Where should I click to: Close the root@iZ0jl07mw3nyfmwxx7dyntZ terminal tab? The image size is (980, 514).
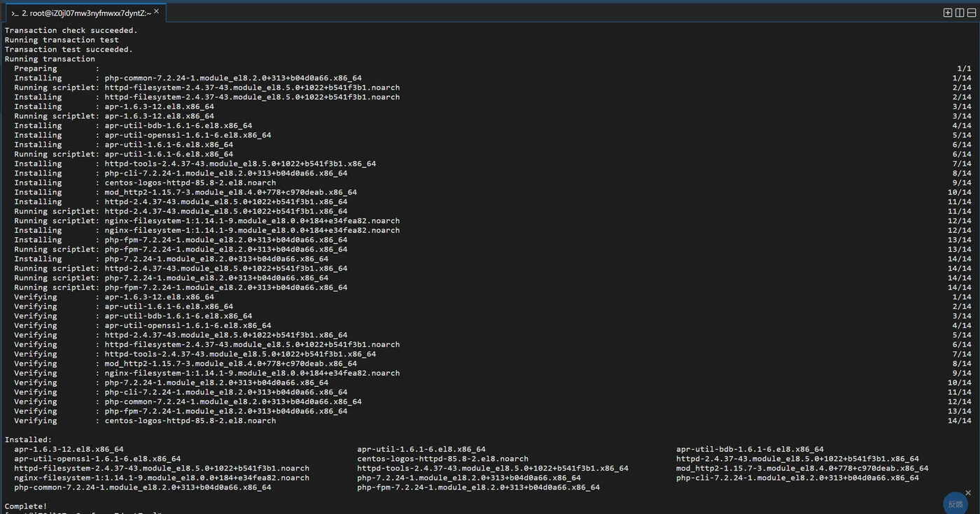coord(156,11)
